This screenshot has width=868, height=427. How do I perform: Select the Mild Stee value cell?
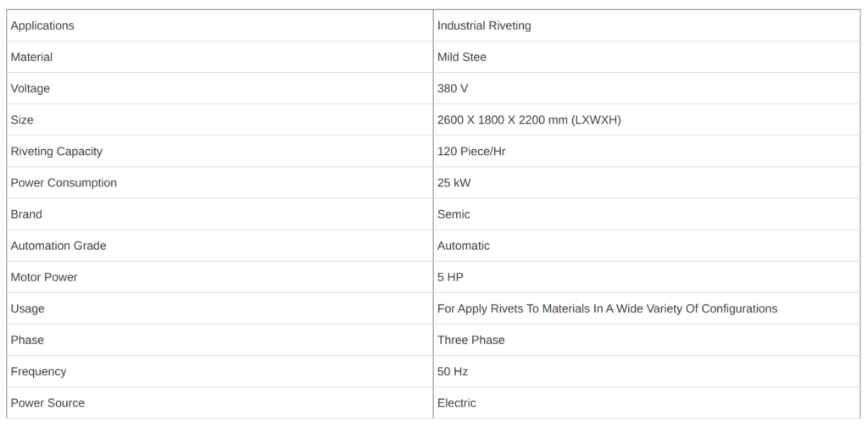(462, 57)
